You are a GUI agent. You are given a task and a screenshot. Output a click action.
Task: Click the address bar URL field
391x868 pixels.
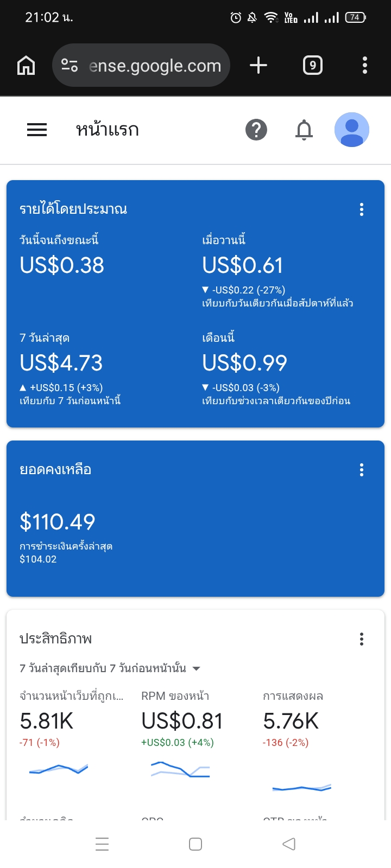tap(155, 66)
